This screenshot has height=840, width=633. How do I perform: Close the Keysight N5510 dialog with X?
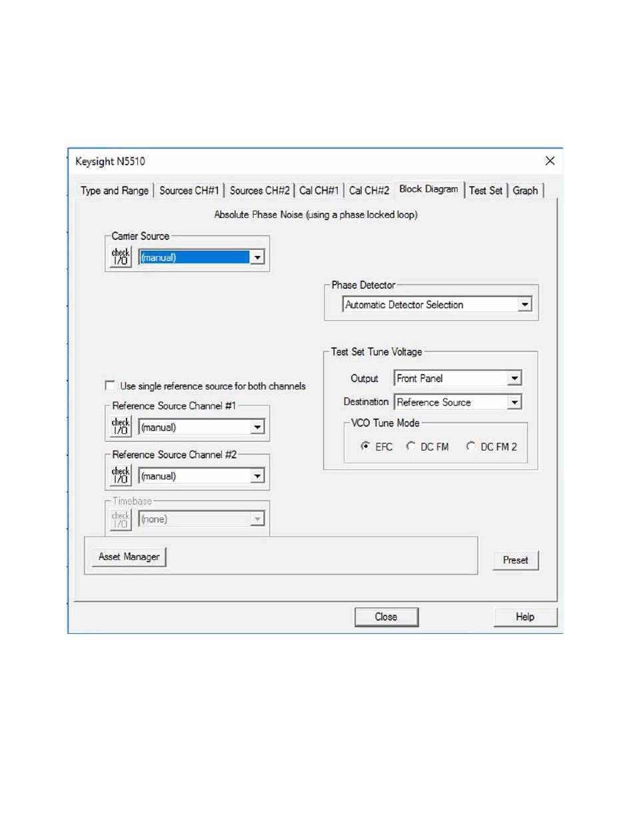550,161
